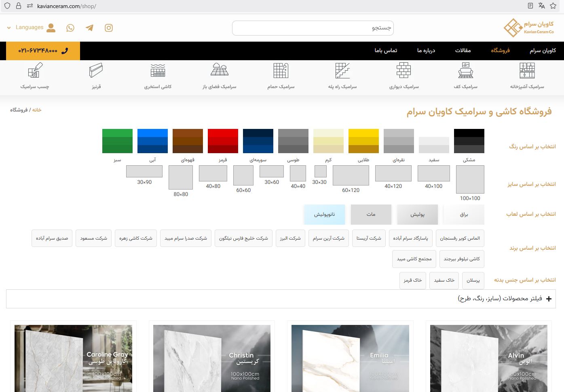
Task: Open WhatsApp chat icon
Action: [70, 28]
